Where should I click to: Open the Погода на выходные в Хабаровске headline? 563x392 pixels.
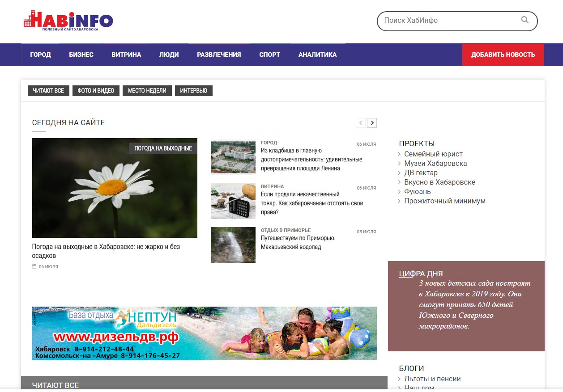[106, 251]
